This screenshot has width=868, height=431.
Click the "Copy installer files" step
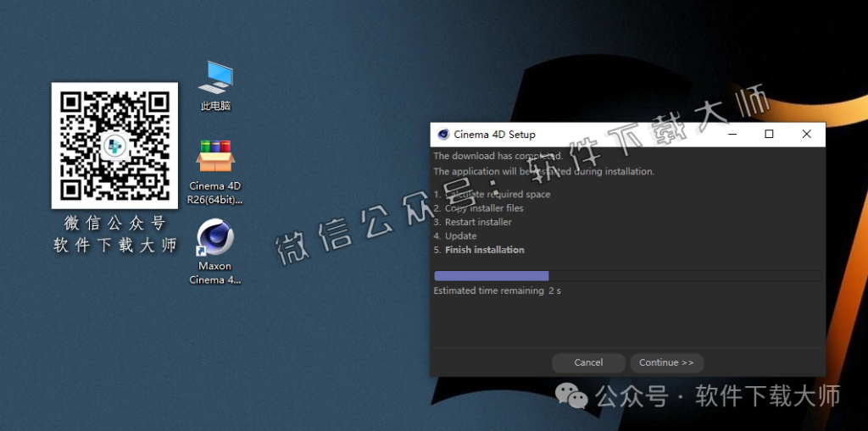click(x=484, y=208)
